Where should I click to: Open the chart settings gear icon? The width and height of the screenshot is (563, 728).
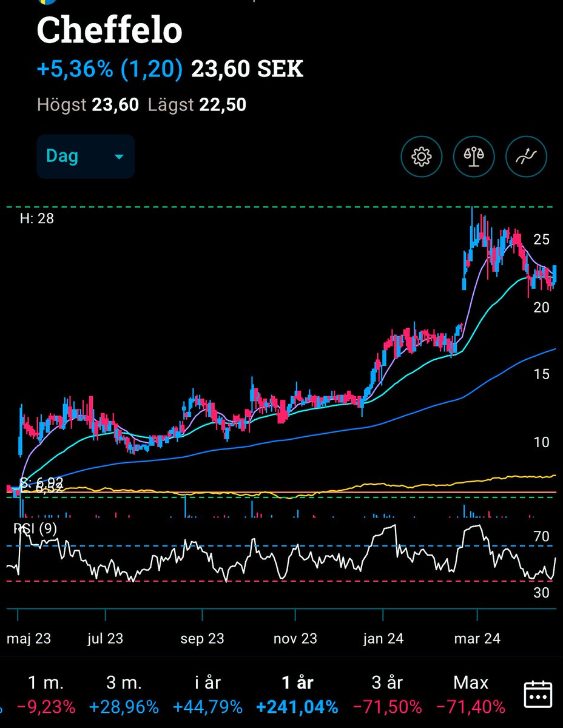(422, 157)
